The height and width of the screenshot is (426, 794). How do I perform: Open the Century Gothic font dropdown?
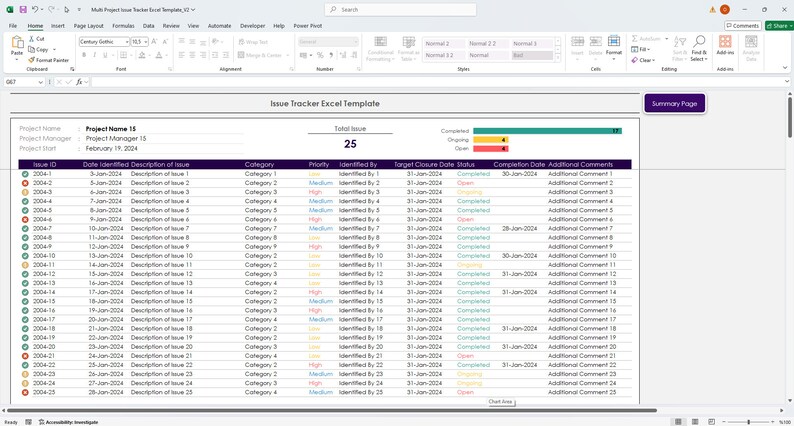click(127, 42)
